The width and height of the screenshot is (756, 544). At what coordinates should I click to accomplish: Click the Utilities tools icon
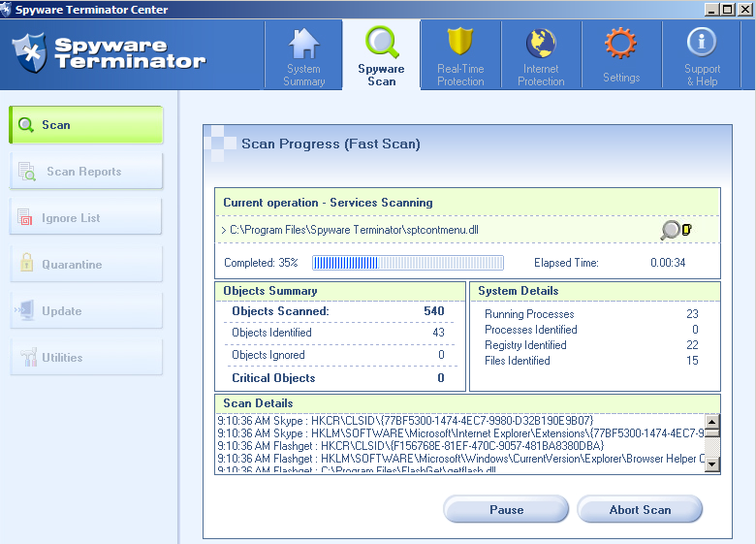(x=28, y=357)
